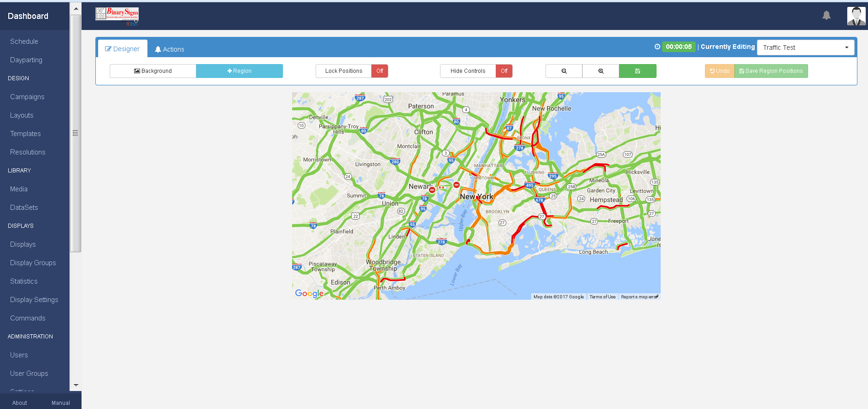The width and height of the screenshot is (868, 409).
Task: Open Templates in the sidebar
Action: click(x=25, y=134)
